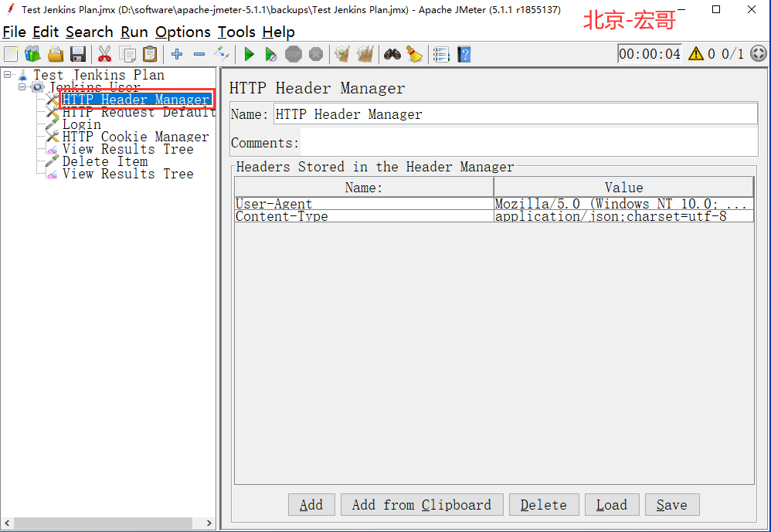Viewport: 771px width, 532px height.
Task: Start the test with the green play icon
Action: coord(250,54)
